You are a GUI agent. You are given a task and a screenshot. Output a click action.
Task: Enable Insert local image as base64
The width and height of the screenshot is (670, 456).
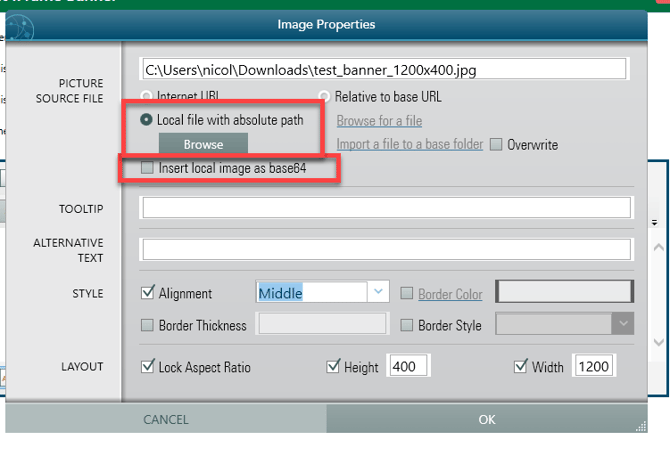click(148, 169)
